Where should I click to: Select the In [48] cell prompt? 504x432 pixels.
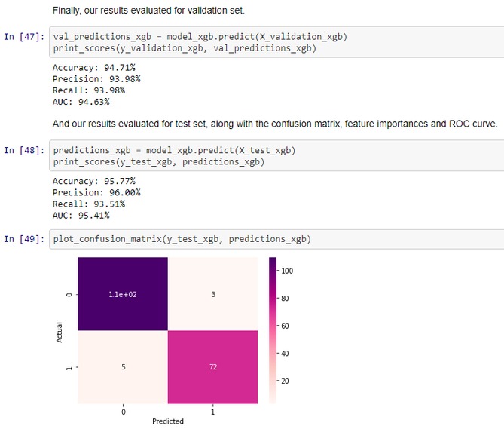point(24,150)
